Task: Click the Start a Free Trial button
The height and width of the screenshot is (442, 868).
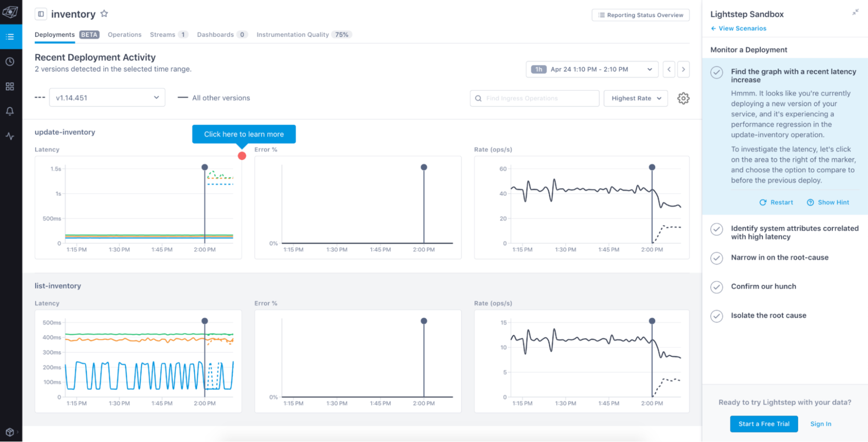Action: coord(764,424)
